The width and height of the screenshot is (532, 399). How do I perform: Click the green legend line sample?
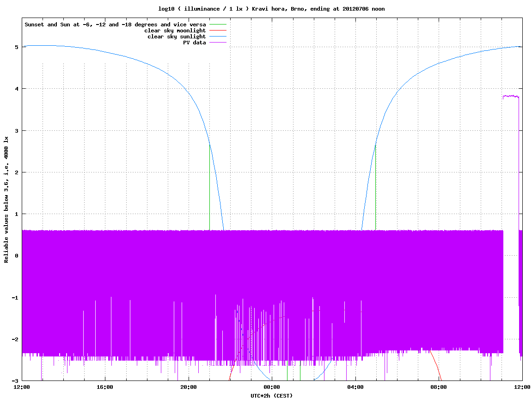(218, 25)
